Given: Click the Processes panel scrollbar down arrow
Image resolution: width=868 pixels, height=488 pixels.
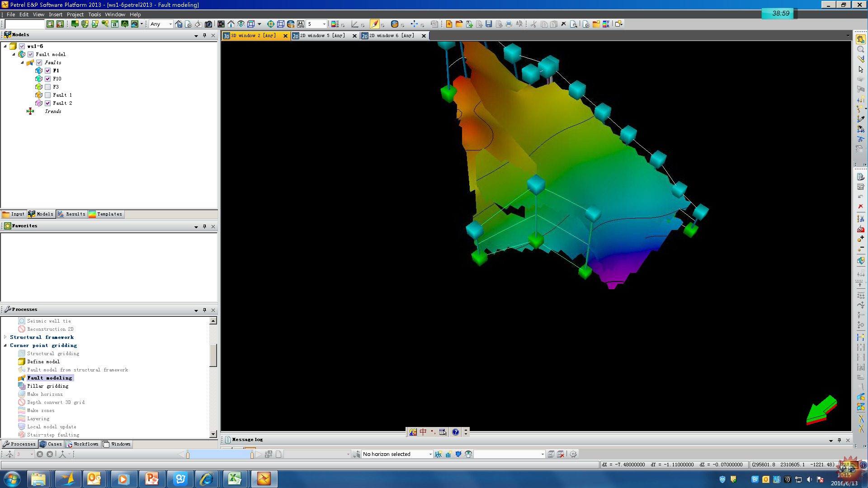Looking at the screenshot, I should (x=213, y=434).
